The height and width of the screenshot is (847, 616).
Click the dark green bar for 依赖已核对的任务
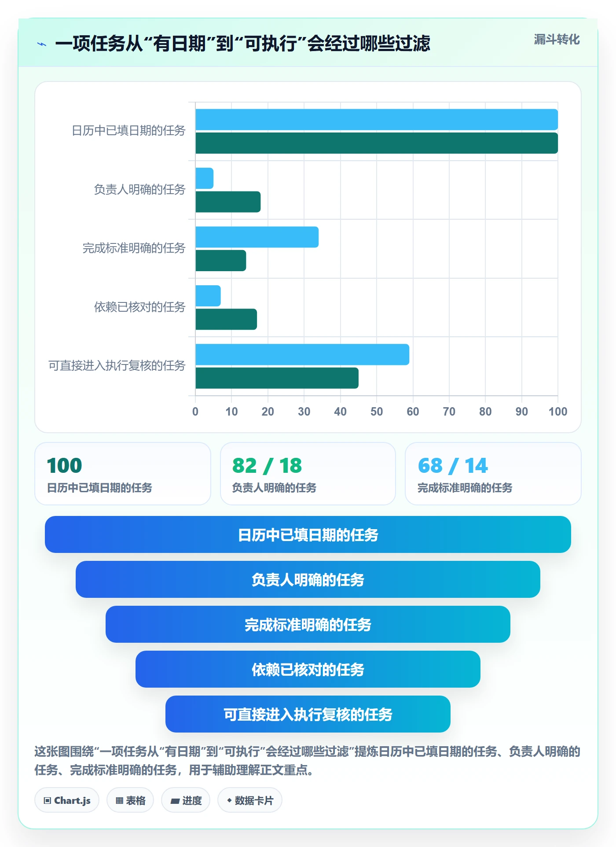(226, 319)
